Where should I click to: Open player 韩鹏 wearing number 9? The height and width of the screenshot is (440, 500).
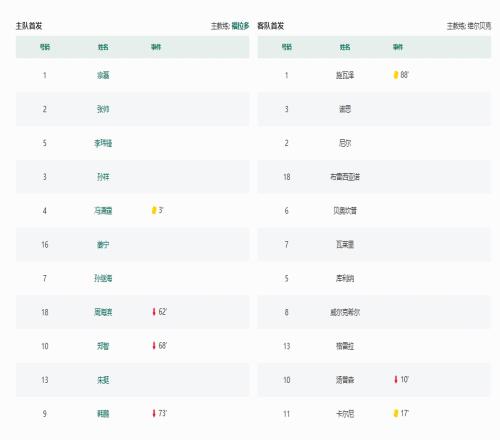pyautogui.click(x=103, y=414)
